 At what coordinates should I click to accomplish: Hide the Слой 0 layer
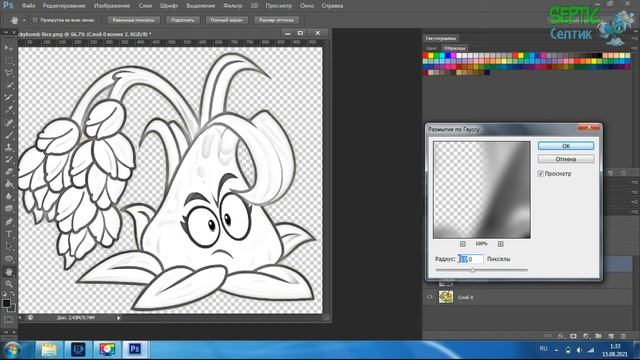click(x=429, y=297)
